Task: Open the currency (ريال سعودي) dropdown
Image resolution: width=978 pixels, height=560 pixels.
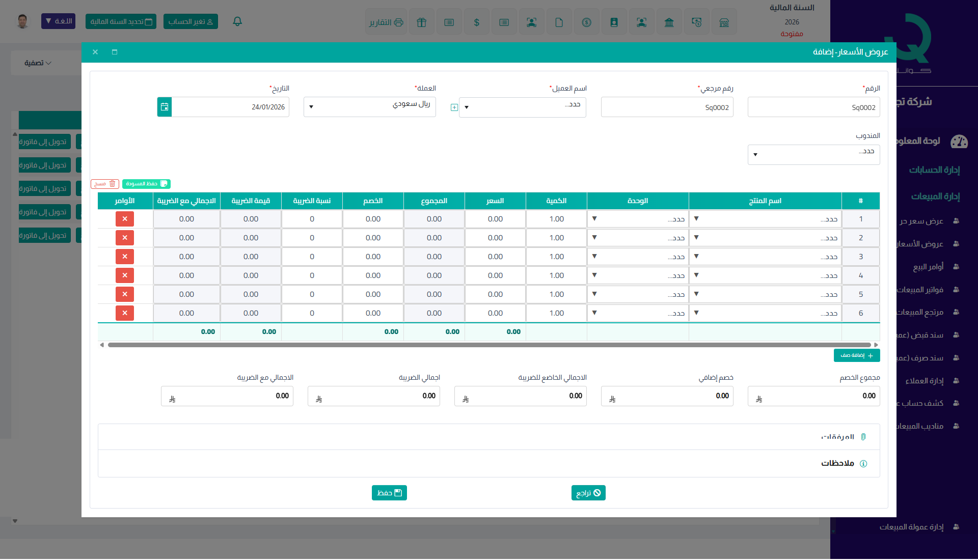Action: click(370, 107)
